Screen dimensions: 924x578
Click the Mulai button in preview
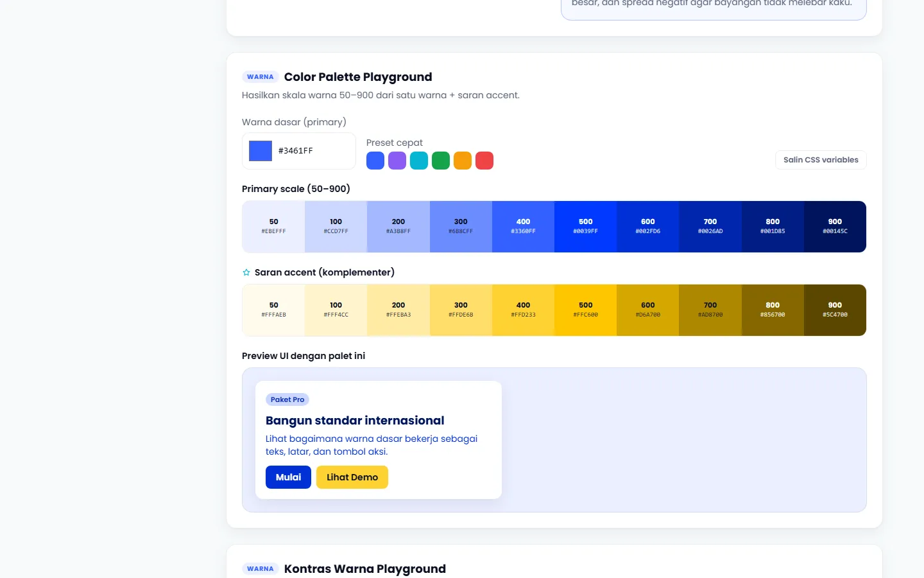tap(288, 477)
